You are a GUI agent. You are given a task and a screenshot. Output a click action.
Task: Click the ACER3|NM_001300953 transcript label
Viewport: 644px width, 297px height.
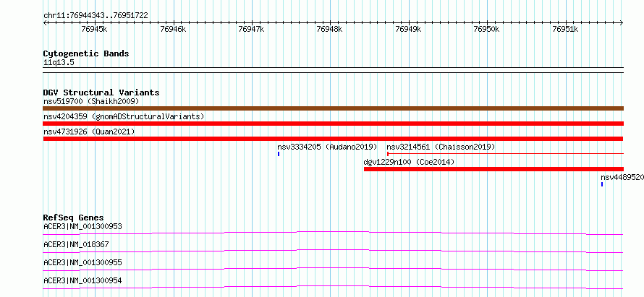tap(82, 226)
